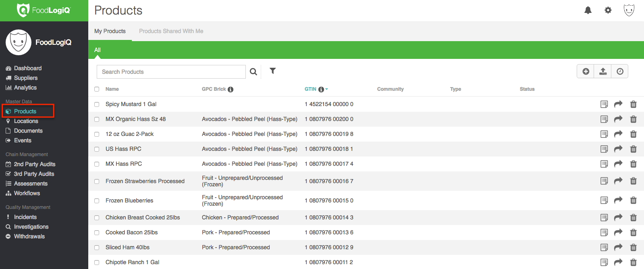Check the US Hass RPC row checkbox
This screenshot has height=269, width=644.
pos(97,149)
